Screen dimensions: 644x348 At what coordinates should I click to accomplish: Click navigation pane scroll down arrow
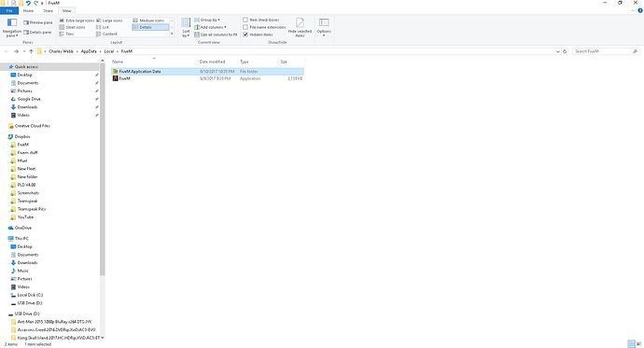click(103, 338)
